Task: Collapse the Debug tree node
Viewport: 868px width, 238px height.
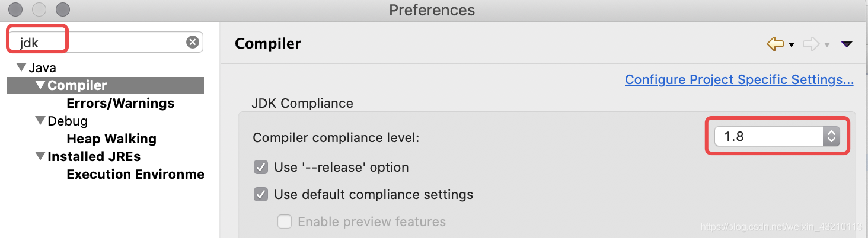Action: 40,121
